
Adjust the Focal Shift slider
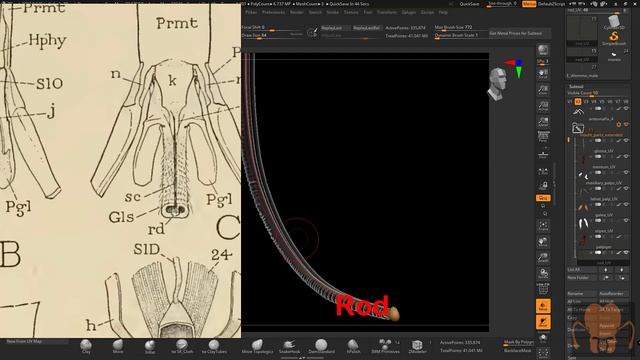click(x=272, y=27)
